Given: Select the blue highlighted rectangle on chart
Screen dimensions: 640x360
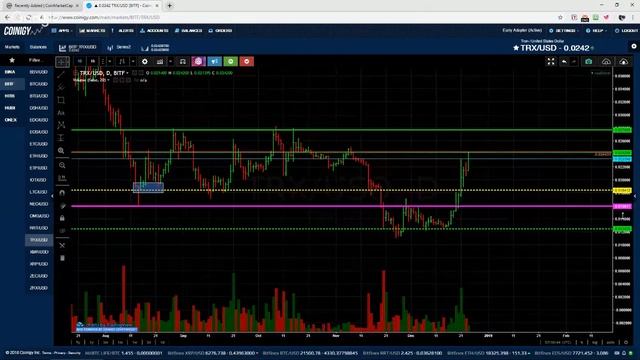Looking at the screenshot, I should tap(148, 187).
